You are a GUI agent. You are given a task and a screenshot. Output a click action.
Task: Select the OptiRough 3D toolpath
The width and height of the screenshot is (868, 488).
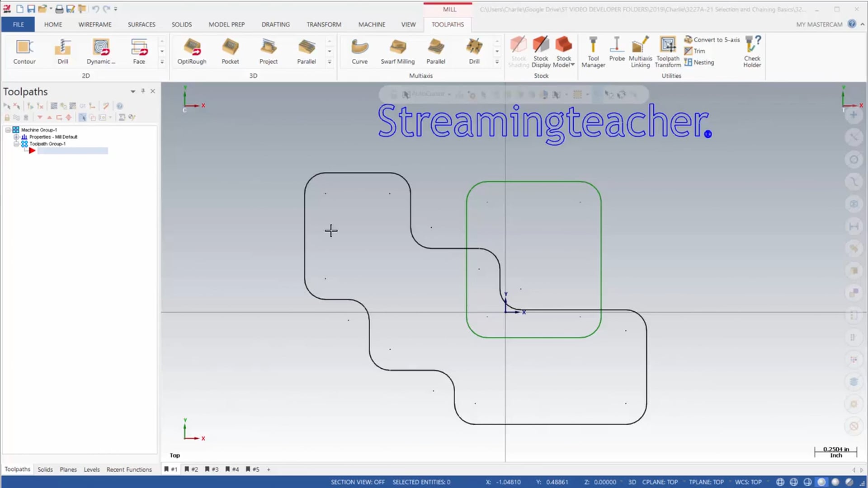tap(192, 52)
